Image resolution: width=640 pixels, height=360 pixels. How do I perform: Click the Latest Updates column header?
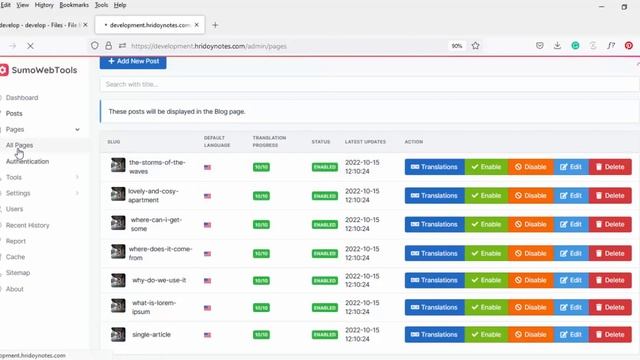tap(365, 142)
